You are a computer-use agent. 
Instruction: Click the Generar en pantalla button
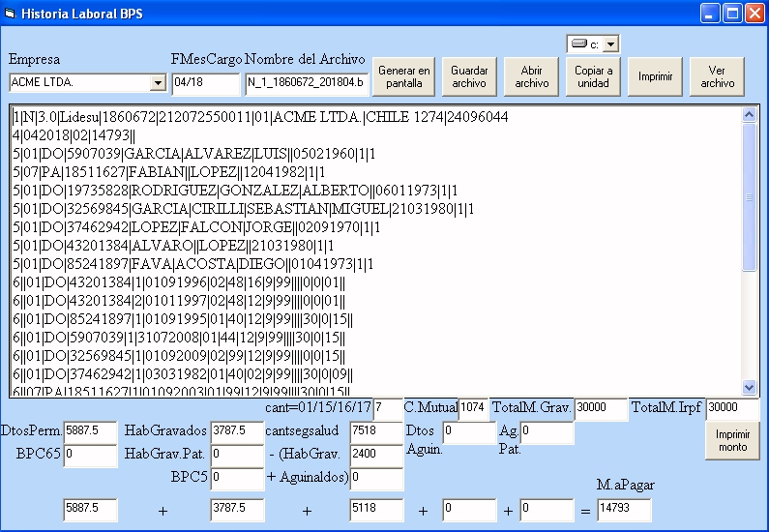404,77
